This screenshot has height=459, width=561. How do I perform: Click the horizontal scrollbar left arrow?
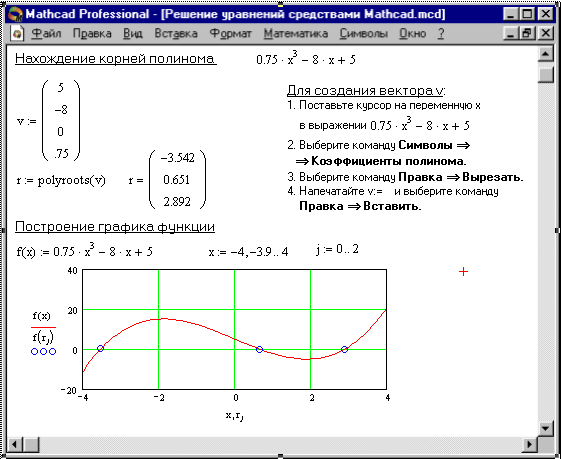click(x=14, y=445)
